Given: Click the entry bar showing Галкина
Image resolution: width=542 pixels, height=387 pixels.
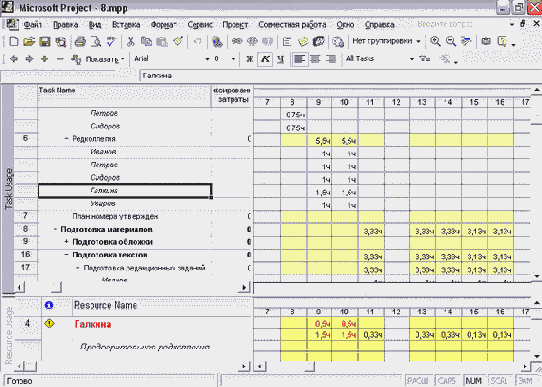Looking at the screenshot, I should pyautogui.click(x=339, y=76).
